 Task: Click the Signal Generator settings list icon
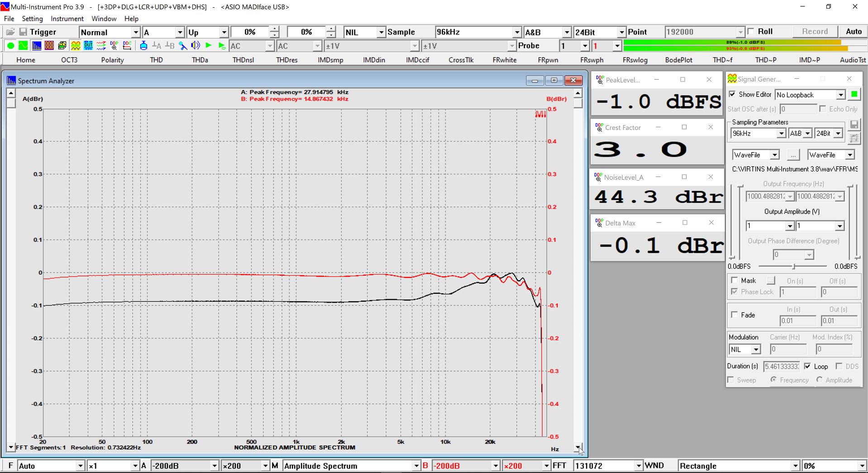point(854,139)
